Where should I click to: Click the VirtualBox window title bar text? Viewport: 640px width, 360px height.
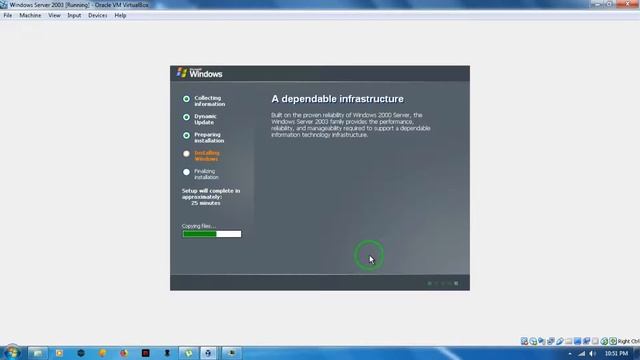coord(79,5)
